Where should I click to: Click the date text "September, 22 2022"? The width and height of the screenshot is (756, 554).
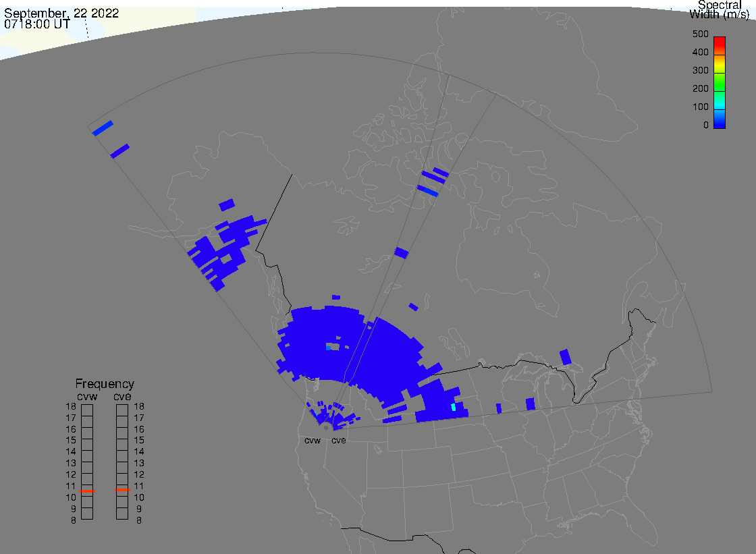coord(61,13)
